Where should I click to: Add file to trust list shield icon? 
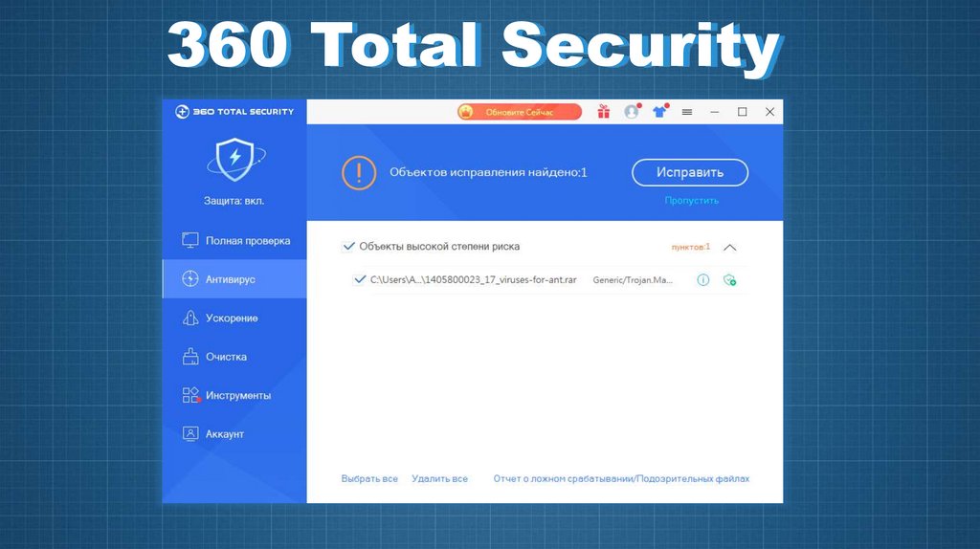[x=729, y=280]
